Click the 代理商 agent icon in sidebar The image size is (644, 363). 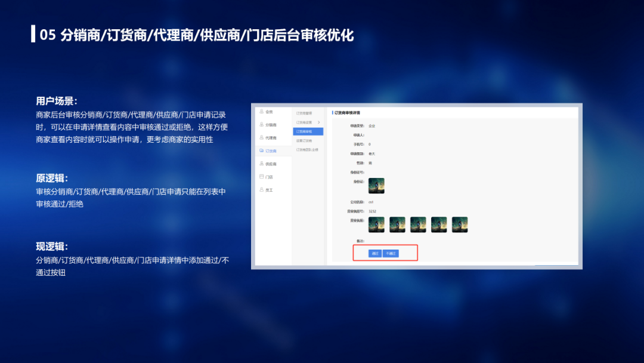coord(261,137)
